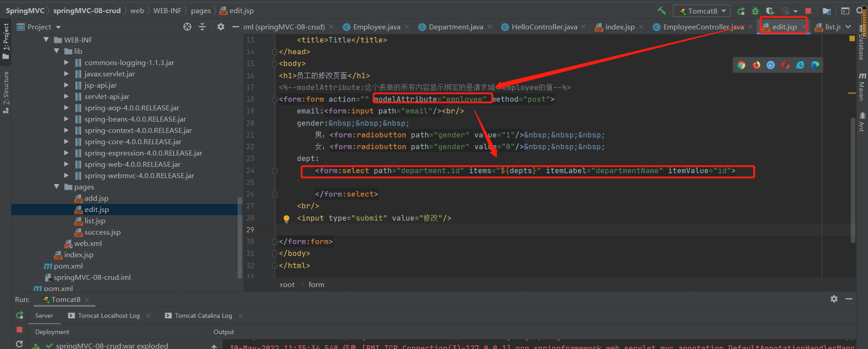This screenshot has width=868, height=349.
Task: Click the red Stop button in the top toolbar
Action: [808, 11]
